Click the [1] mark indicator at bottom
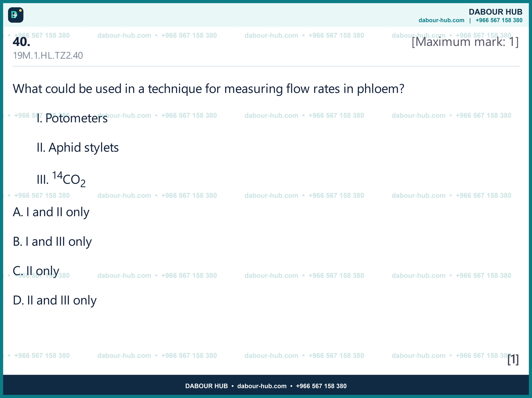 [x=513, y=359]
